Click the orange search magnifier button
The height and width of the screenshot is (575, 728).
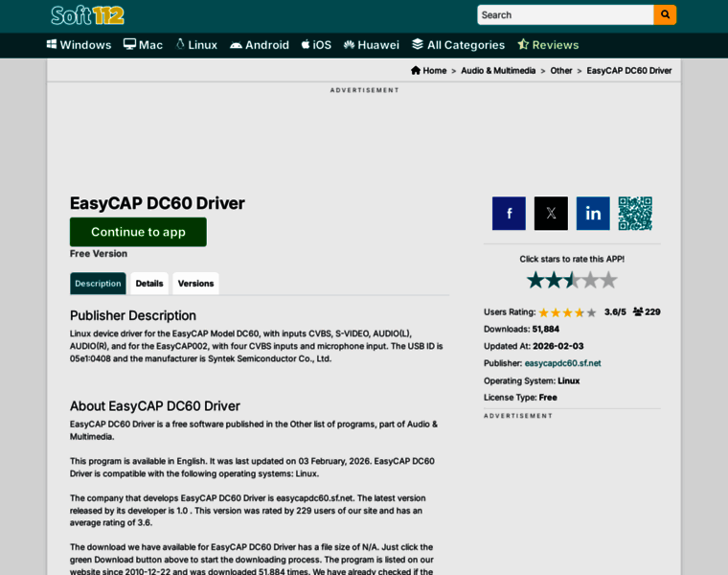(665, 15)
